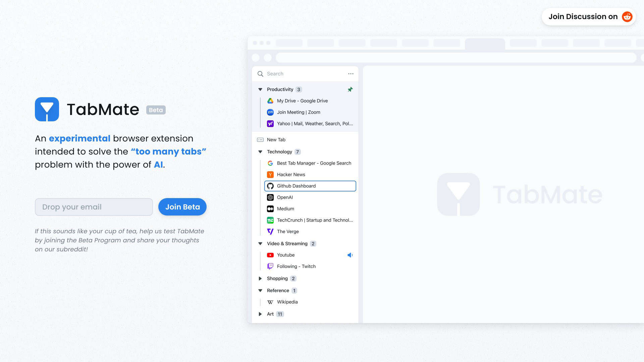The image size is (644, 362).
Task: Select the Zoom meeting tab icon
Action: coord(270,112)
